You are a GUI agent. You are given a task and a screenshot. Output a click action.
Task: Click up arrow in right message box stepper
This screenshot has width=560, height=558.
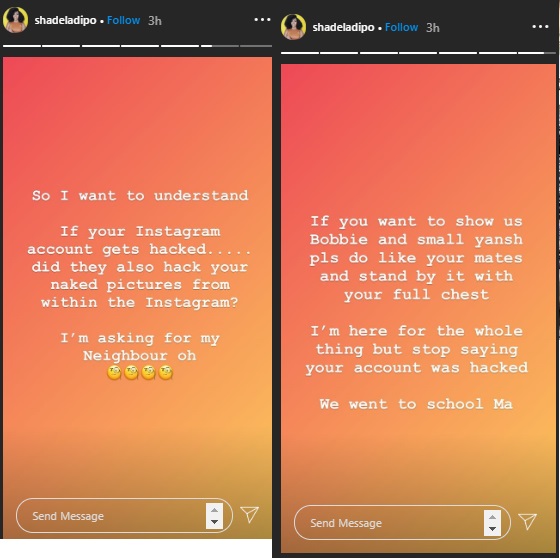coord(492,517)
